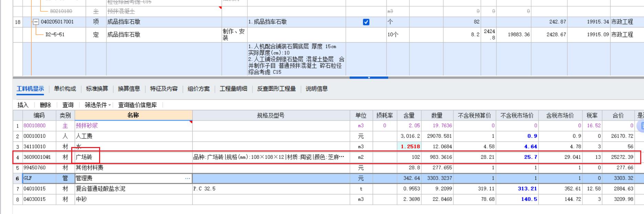Collapse the 040205017001 tree row
Viewport: 644px width, 214px height.
[36, 22]
